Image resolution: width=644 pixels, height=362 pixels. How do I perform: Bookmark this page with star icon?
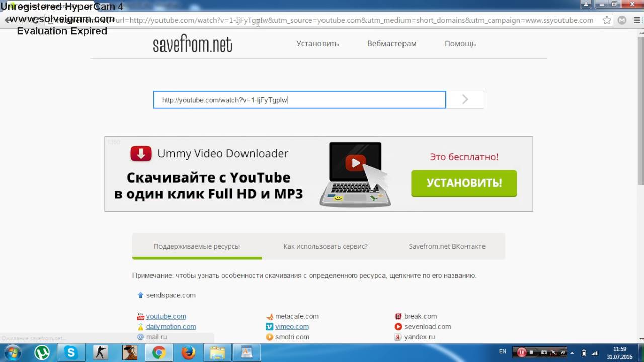(607, 21)
